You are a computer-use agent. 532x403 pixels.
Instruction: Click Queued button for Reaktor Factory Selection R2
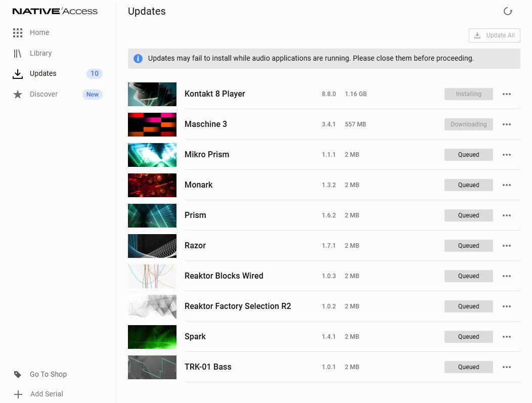tap(469, 306)
